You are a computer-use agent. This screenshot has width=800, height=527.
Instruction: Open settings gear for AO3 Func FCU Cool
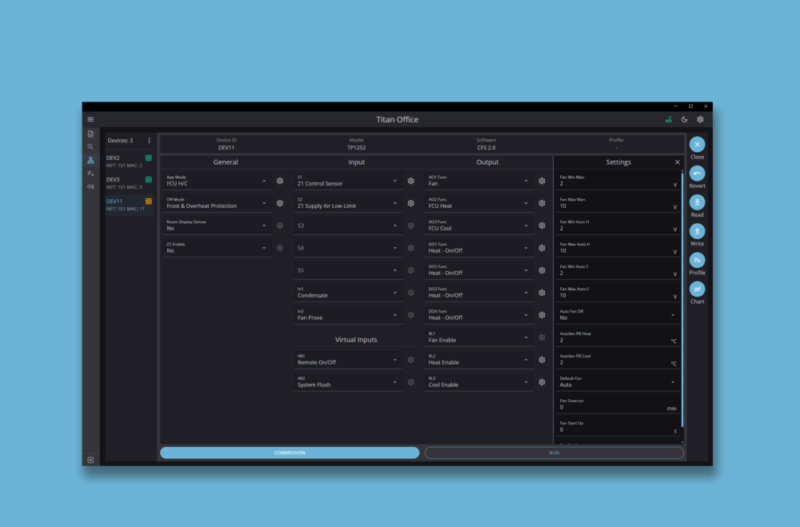point(542,225)
